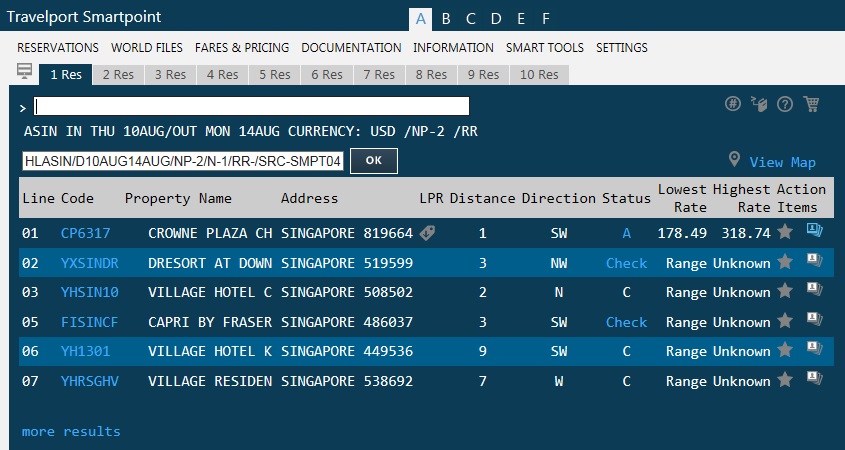
Task: Open the shopping cart icon
Action: click(x=811, y=103)
